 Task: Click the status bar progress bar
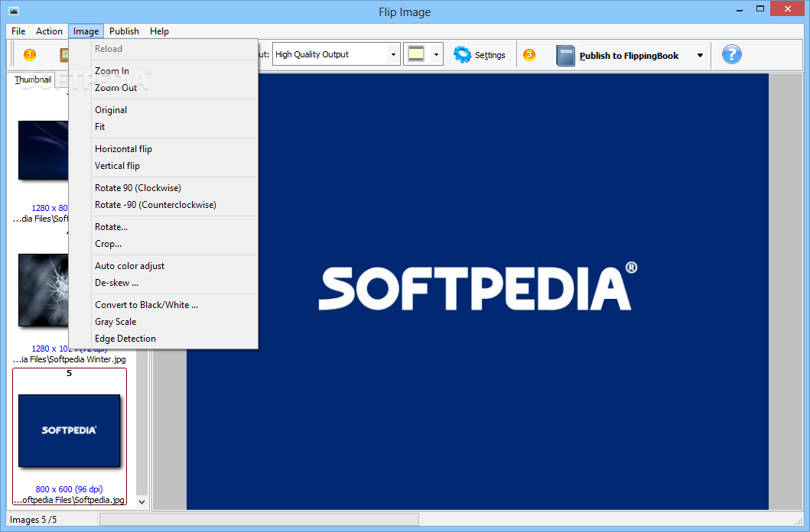[x=259, y=519]
